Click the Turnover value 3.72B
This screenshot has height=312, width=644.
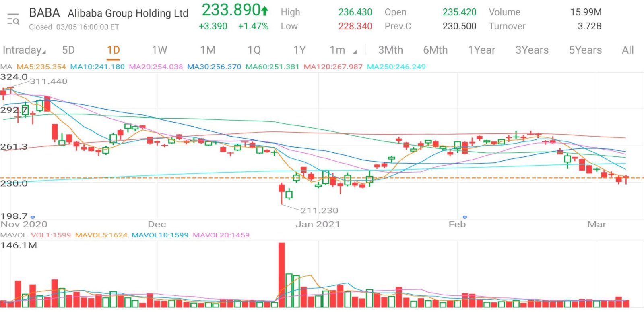(x=590, y=26)
